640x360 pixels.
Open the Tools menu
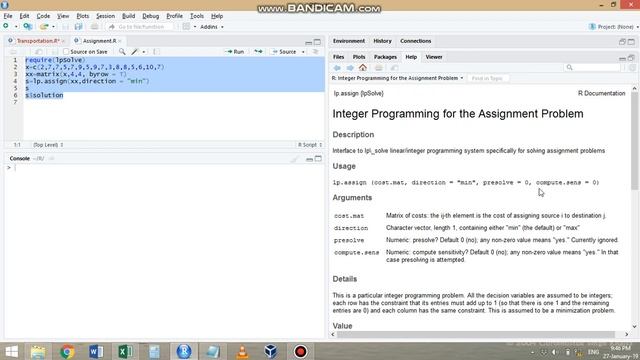(x=197, y=16)
